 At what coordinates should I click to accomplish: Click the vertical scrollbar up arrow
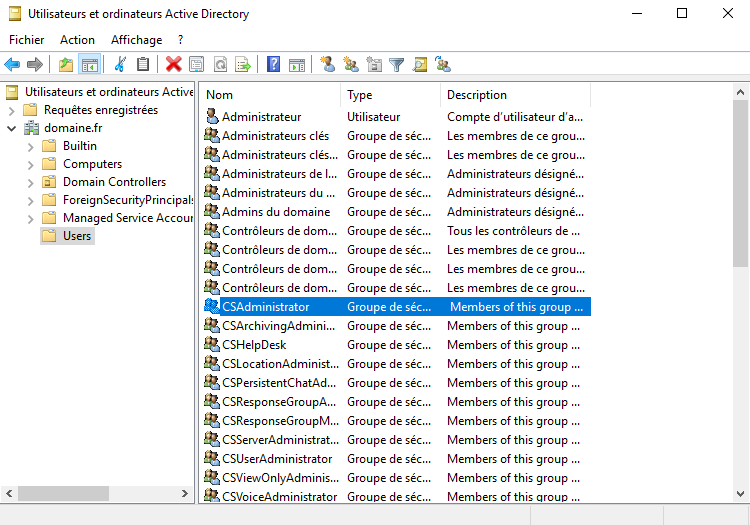point(740,92)
